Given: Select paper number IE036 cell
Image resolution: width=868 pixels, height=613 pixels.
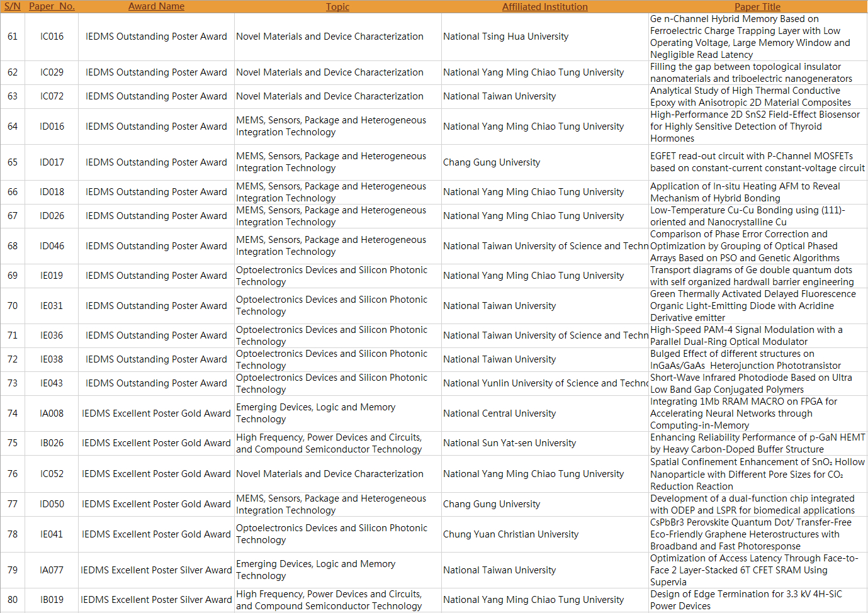Looking at the screenshot, I should tap(52, 335).
